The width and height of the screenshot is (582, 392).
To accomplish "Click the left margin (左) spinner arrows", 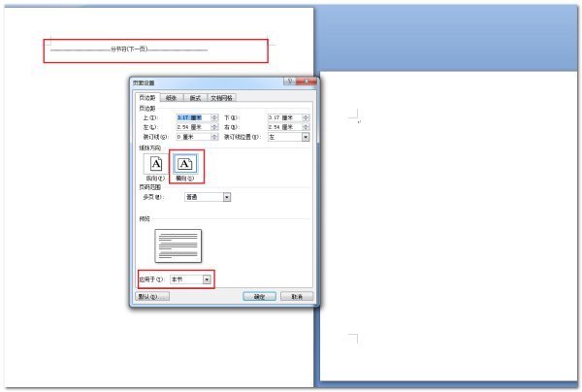I will click(213, 126).
